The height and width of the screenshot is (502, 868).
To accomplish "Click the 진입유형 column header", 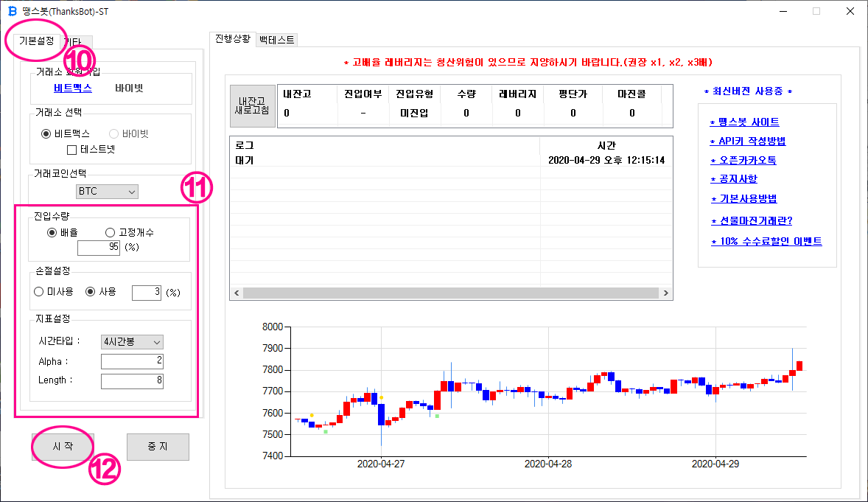I will click(415, 94).
